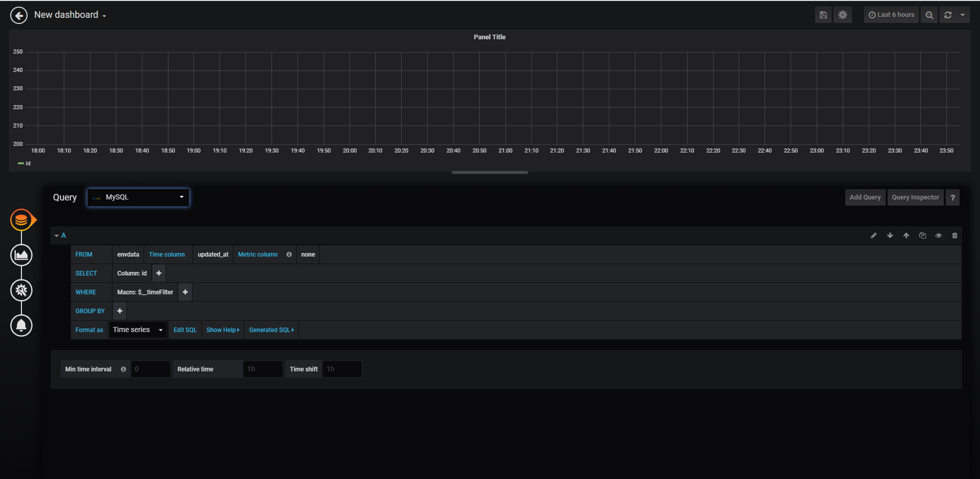Open dashboard settings gear icon

(843, 15)
